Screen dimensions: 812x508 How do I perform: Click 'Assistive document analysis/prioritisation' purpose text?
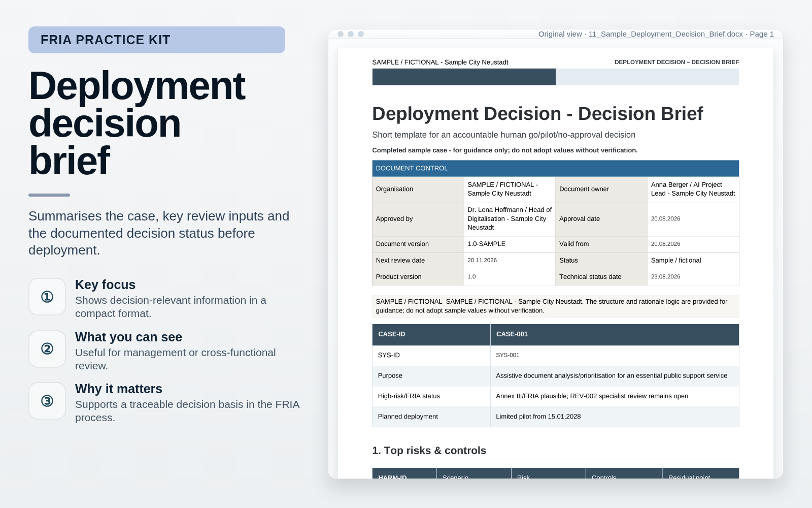click(x=615, y=376)
